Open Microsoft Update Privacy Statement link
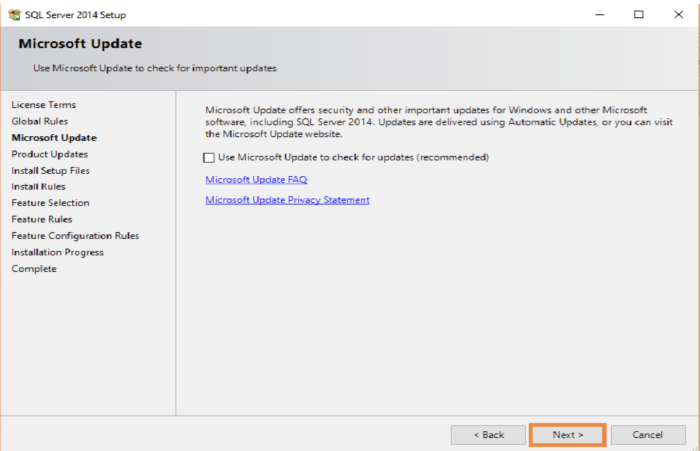Image resolution: width=700 pixels, height=451 pixels. tap(287, 200)
